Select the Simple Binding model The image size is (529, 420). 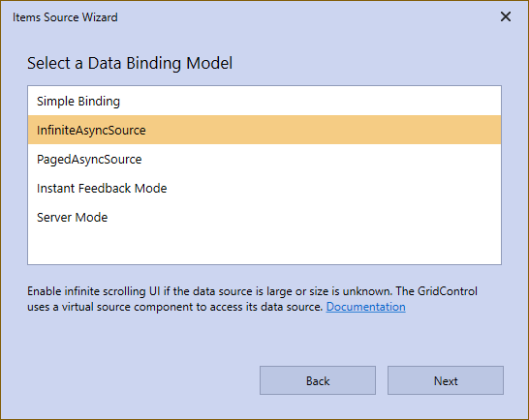(264, 101)
